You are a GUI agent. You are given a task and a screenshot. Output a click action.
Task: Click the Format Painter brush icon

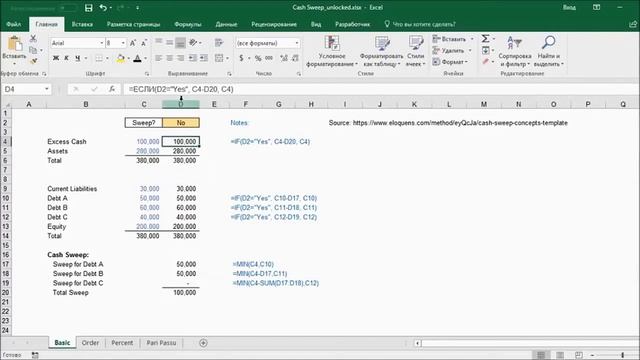[33, 61]
